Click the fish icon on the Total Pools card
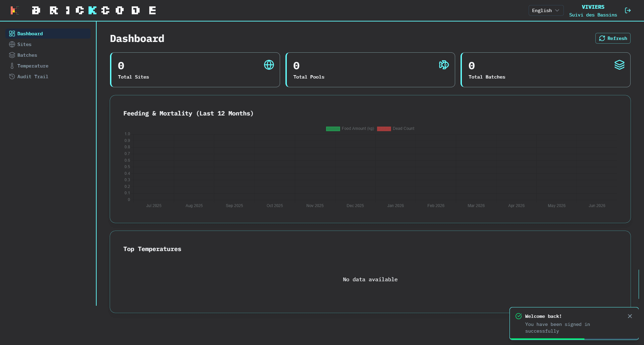 pyautogui.click(x=444, y=65)
